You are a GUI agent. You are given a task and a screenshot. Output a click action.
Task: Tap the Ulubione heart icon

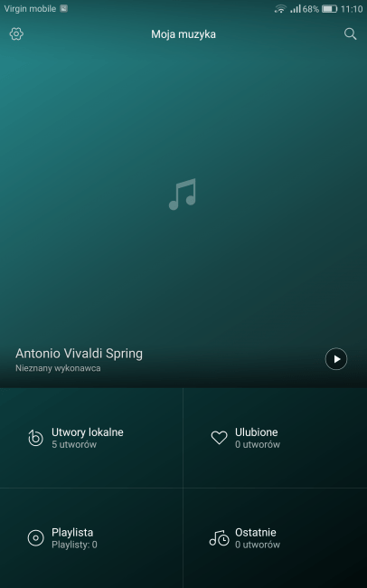(219, 438)
